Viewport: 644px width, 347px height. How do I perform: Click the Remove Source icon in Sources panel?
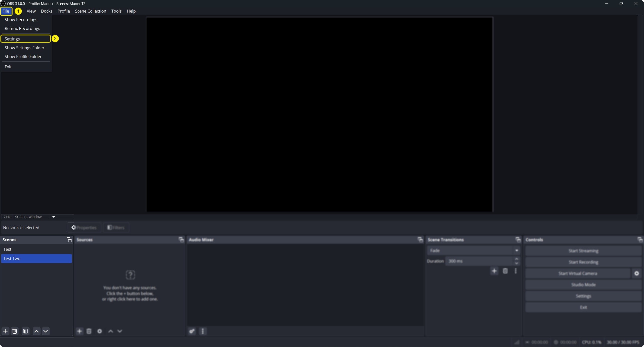coord(89,331)
